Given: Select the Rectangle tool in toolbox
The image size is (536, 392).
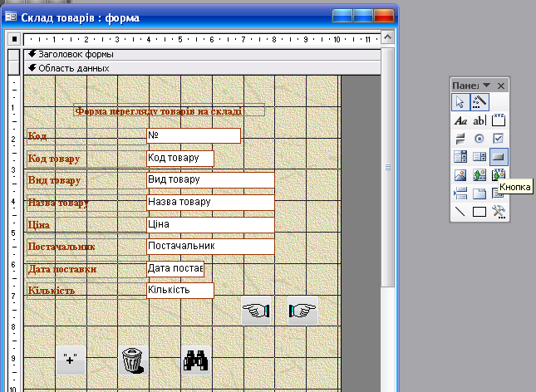Looking at the screenshot, I should 479,212.
